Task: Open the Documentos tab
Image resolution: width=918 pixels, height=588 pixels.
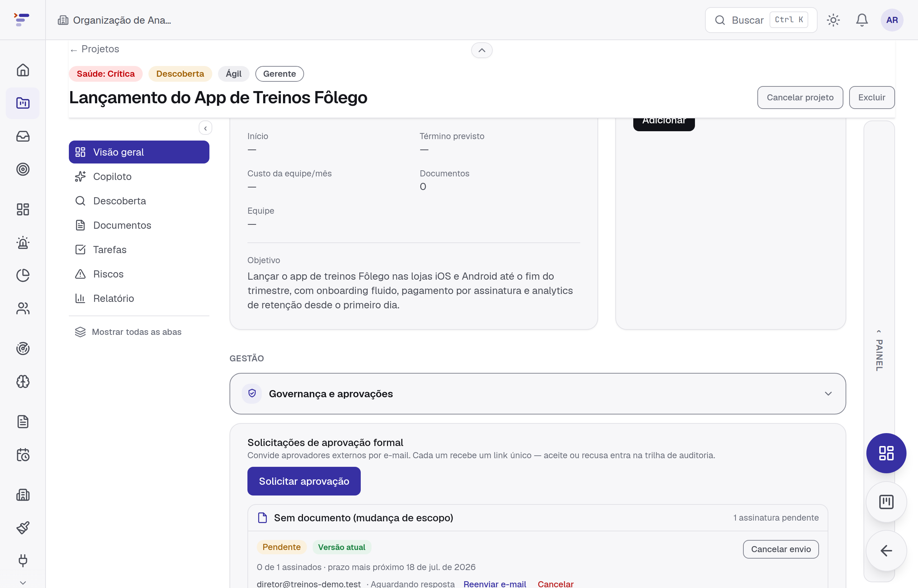Action: click(x=139, y=225)
